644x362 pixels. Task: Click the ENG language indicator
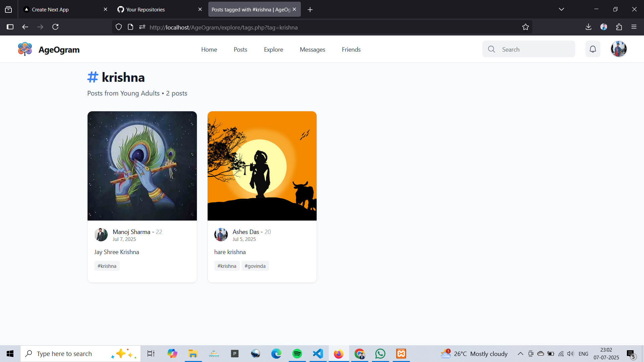click(x=583, y=354)
